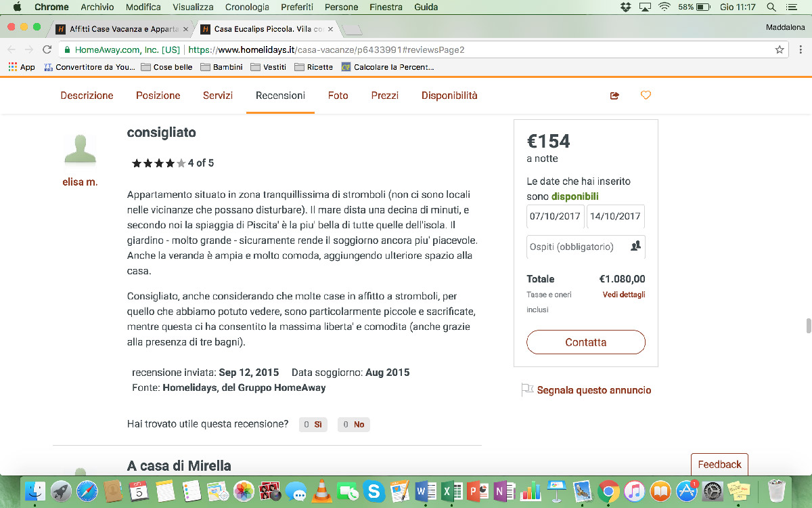Image resolution: width=812 pixels, height=508 pixels.
Task: Open the check-in date 07/10/2017 picker
Action: 555,216
